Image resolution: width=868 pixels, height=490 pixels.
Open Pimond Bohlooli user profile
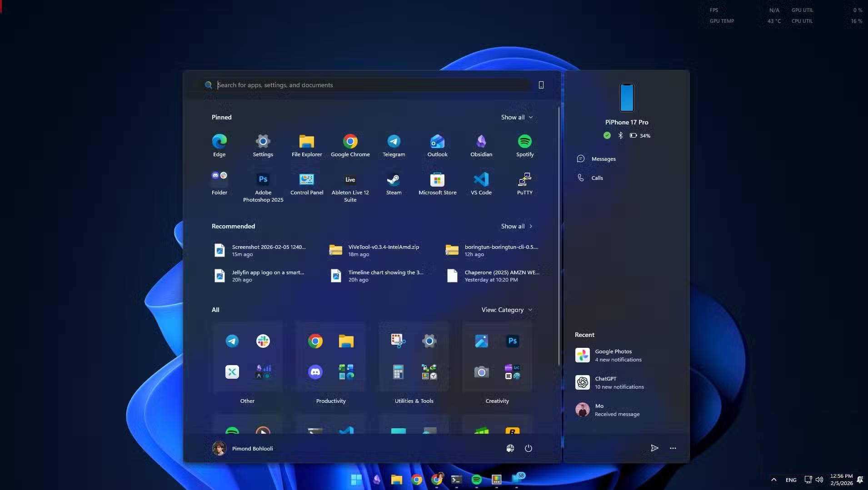(x=243, y=448)
